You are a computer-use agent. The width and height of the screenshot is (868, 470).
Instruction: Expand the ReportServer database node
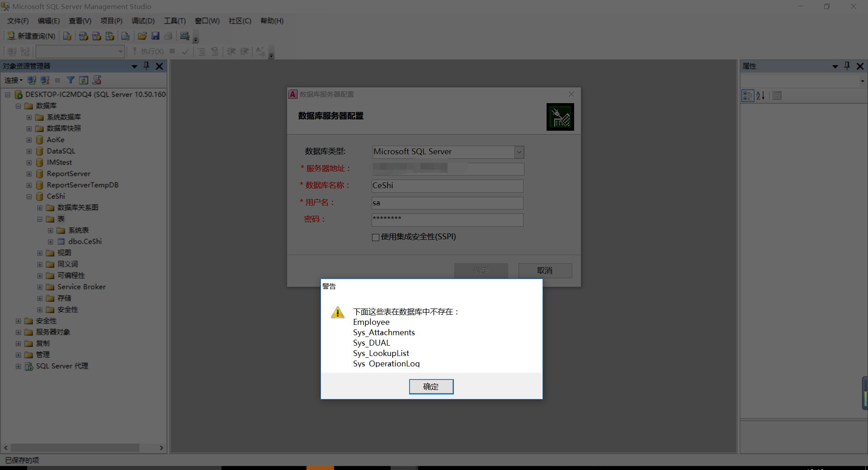[x=29, y=174]
